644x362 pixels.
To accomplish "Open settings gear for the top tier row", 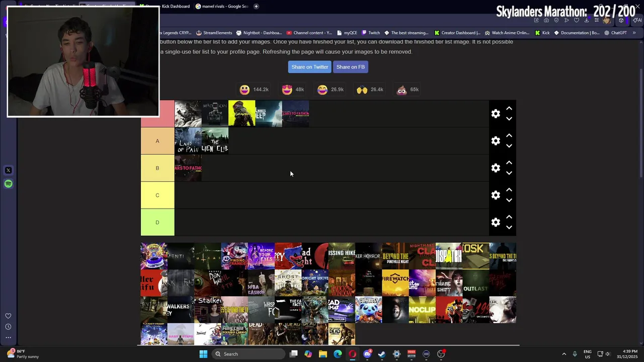I will (496, 114).
